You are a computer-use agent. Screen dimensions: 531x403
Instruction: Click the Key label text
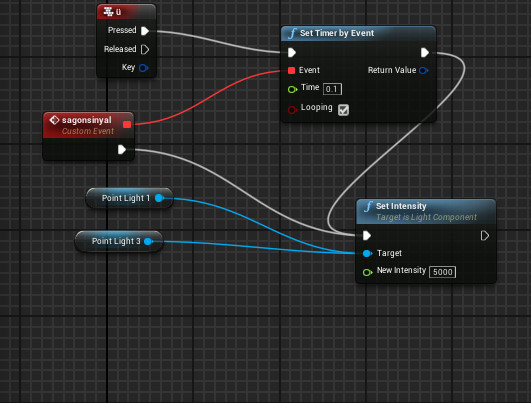128,67
